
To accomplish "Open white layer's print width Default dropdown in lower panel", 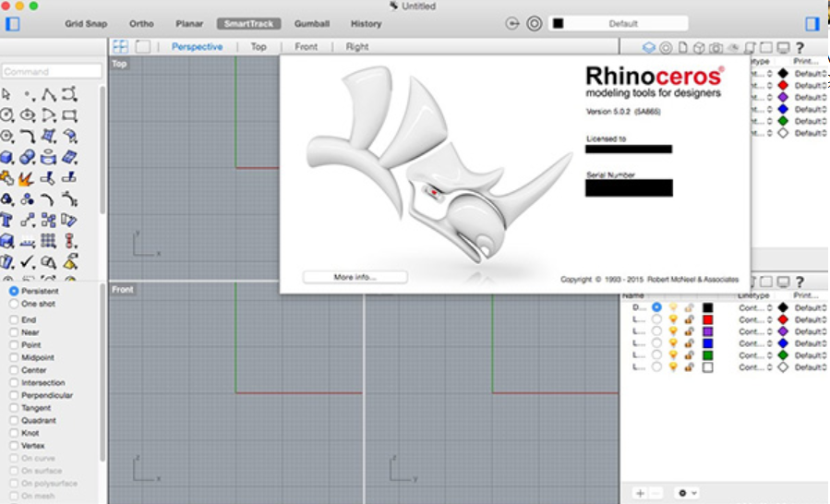I will click(811, 366).
